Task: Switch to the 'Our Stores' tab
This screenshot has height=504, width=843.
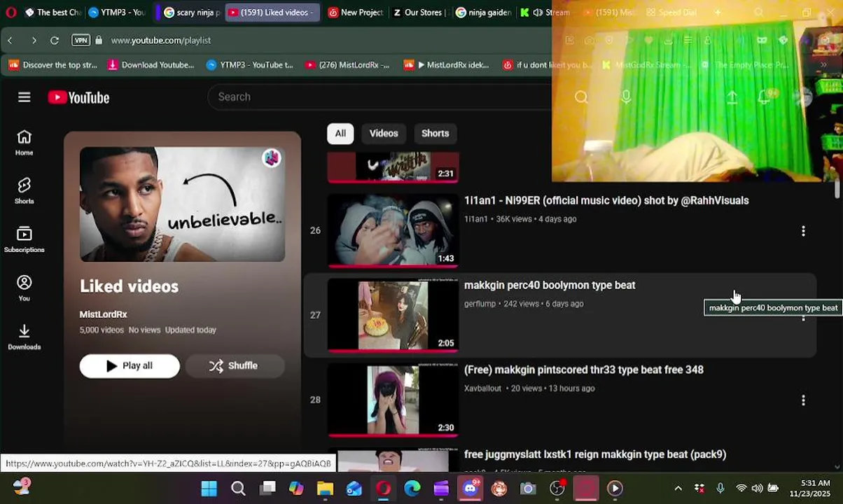Action: [419, 13]
